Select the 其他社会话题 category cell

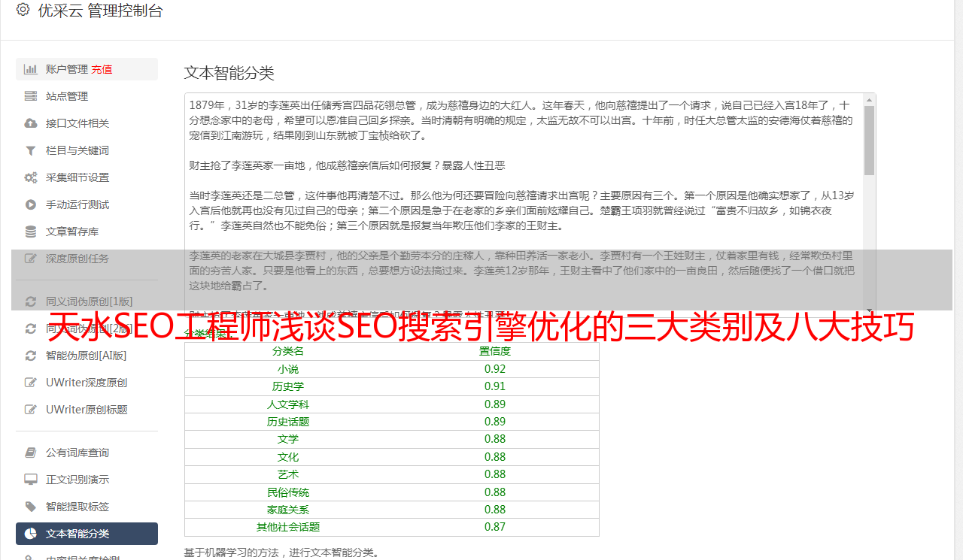[288, 527]
